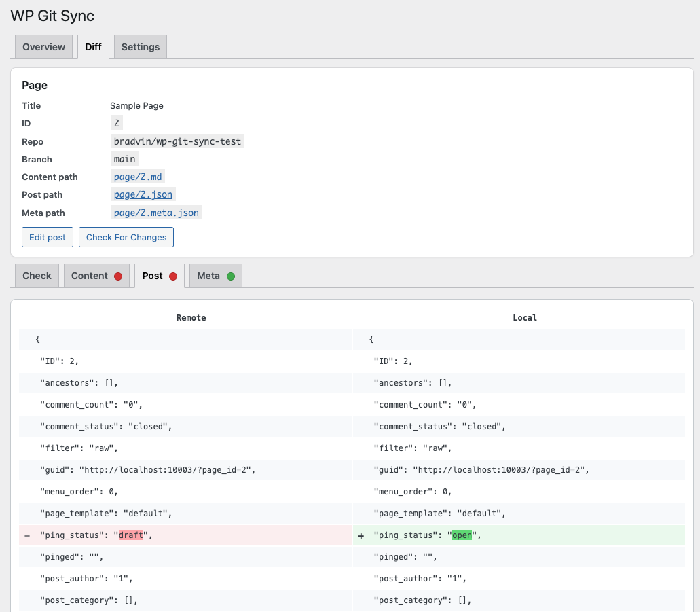Open the Meta diff tab
The height and width of the screenshot is (612, 700).
(x=216, y=276)
